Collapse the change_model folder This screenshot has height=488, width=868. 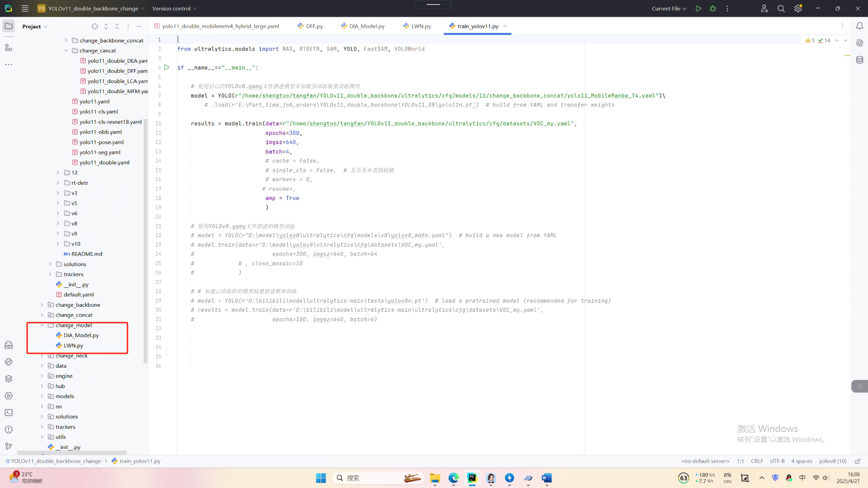click(42, 325)
